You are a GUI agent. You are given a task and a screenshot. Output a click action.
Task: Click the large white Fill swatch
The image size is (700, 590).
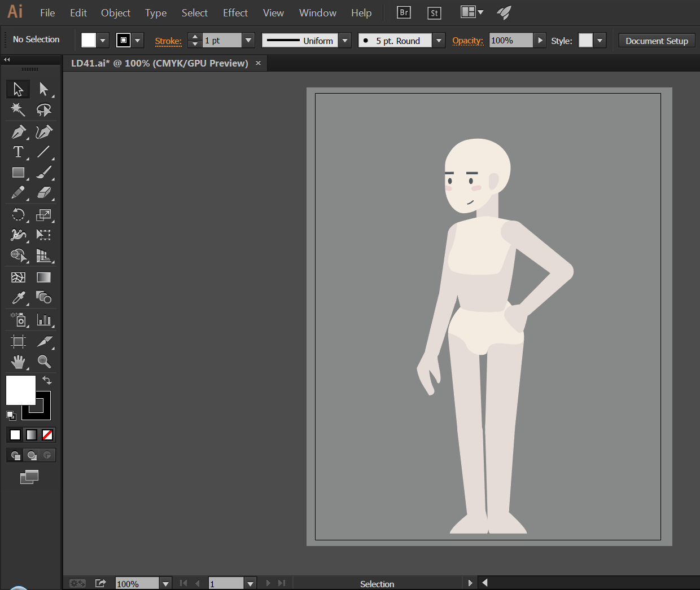click(21, 390)
